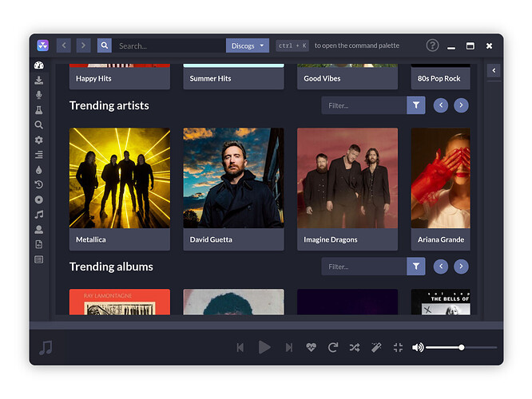Open the flask plugins sidebar icon

point(38,110)
